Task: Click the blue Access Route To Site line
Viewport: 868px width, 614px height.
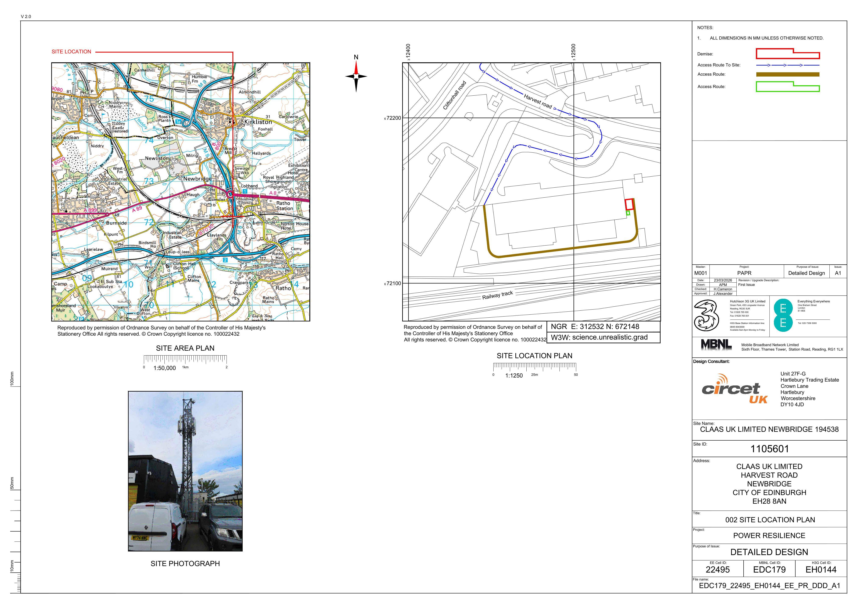Action: pyautogui.click(x=787, y=65)
